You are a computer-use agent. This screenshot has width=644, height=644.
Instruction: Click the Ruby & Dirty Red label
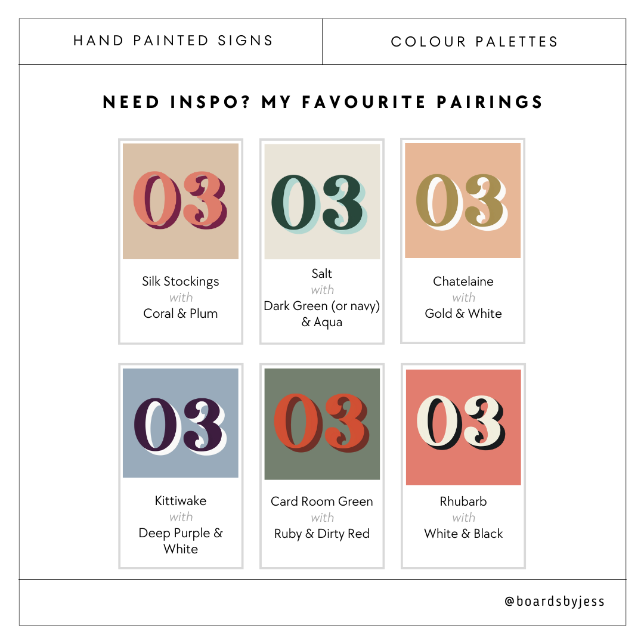coord(322,534)
